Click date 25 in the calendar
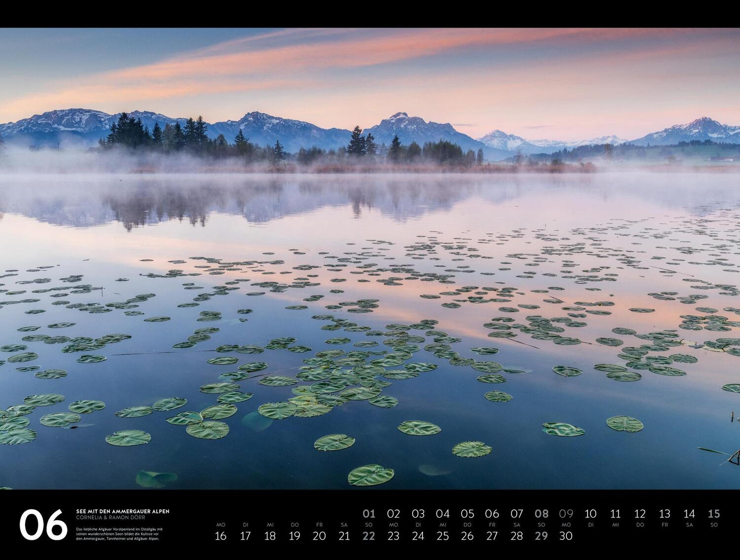 pyautogui.click(x=443, y=536)
